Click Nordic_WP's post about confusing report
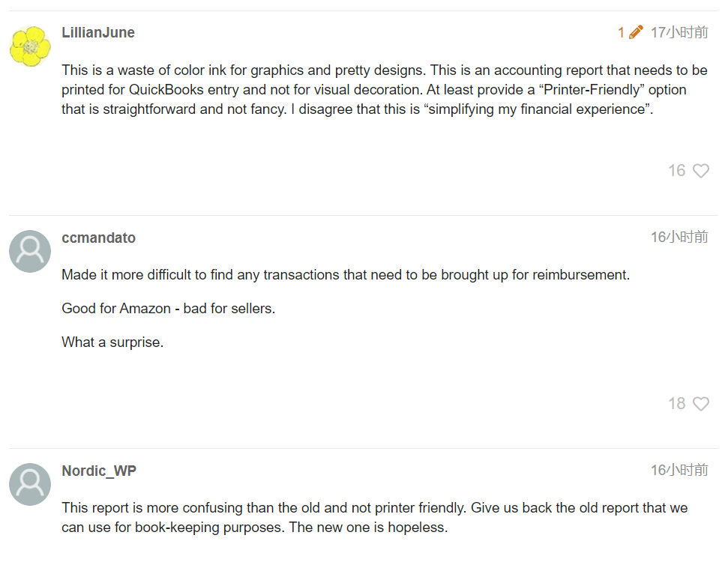 point(375,517)
